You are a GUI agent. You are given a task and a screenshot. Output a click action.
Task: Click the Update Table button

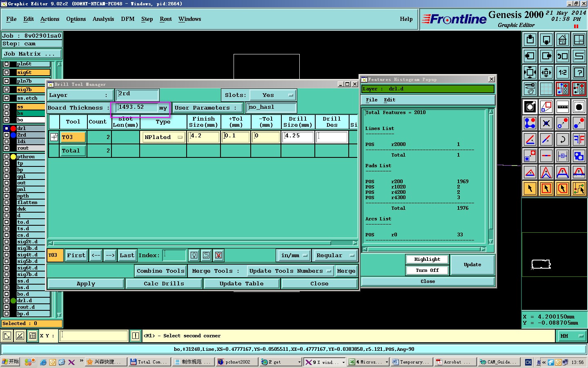[241, 283]
